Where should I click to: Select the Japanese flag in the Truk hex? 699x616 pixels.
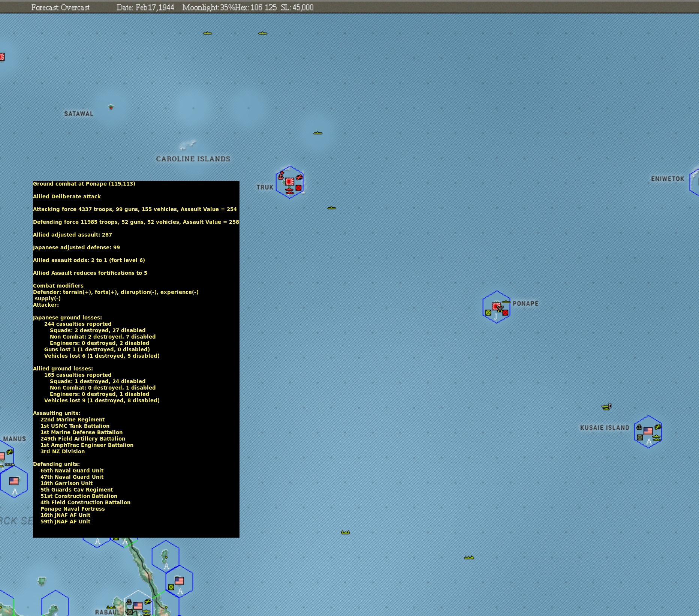tap(289, 182)
